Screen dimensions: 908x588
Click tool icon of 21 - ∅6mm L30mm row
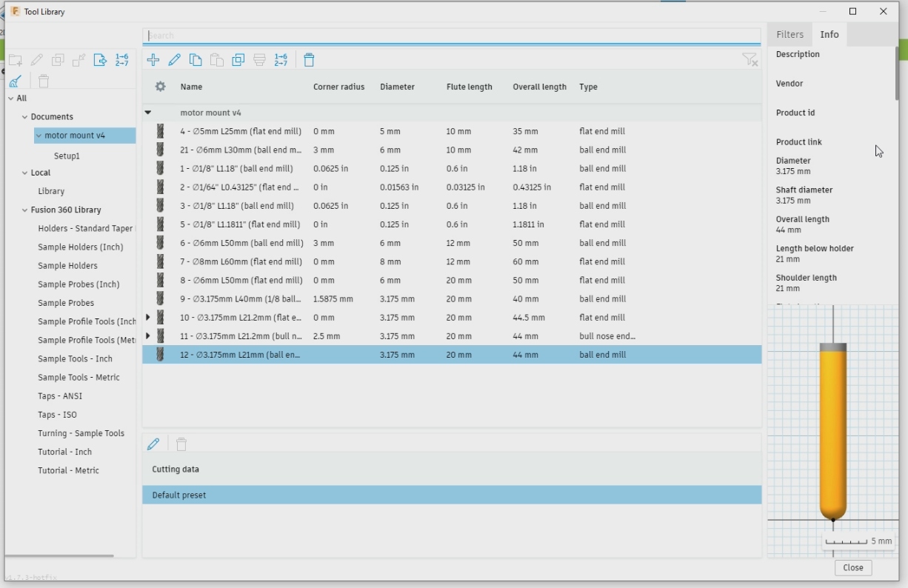160,150
